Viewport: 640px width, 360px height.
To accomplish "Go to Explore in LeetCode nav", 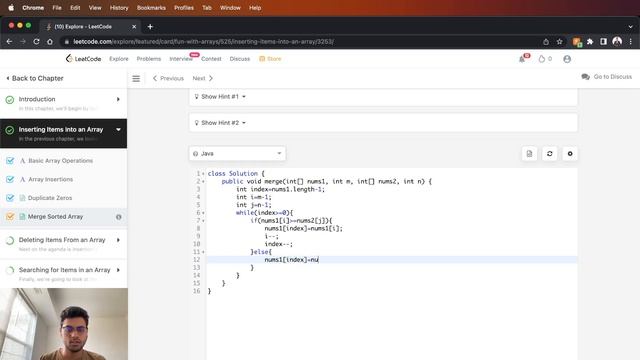I will point(119,59).
